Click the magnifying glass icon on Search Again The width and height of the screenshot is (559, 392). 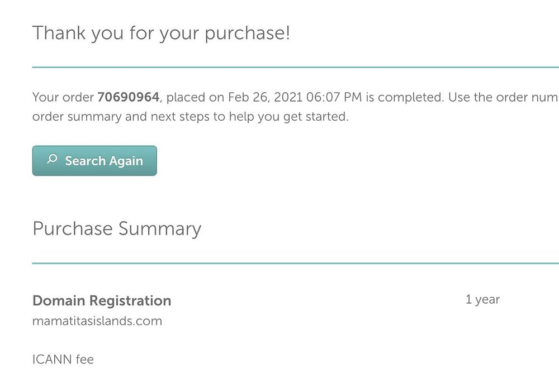click(x=52, y=160)
